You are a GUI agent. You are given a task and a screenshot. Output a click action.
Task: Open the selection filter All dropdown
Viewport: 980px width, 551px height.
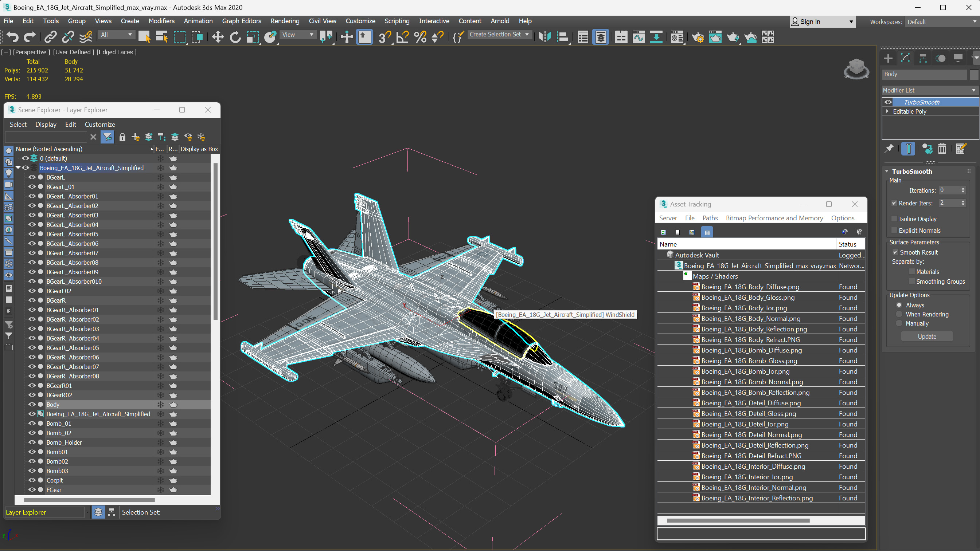point(116,35)
